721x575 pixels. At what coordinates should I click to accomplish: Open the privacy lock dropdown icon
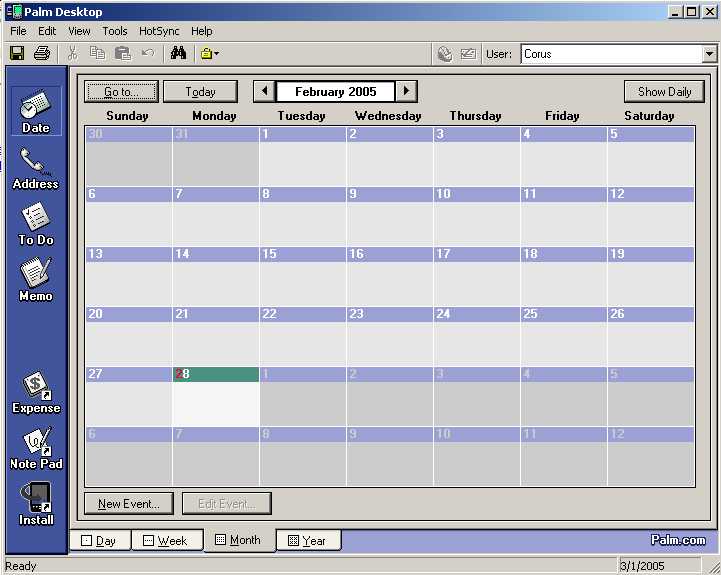pos(209,53)
